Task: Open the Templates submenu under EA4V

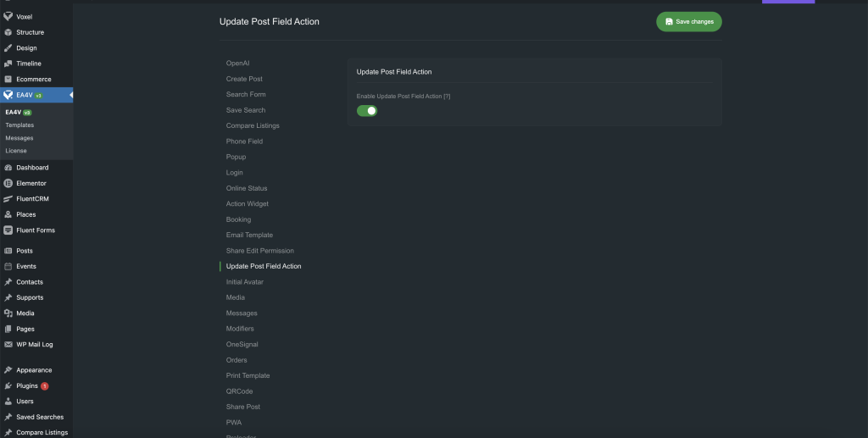Action: pos(19,125)
